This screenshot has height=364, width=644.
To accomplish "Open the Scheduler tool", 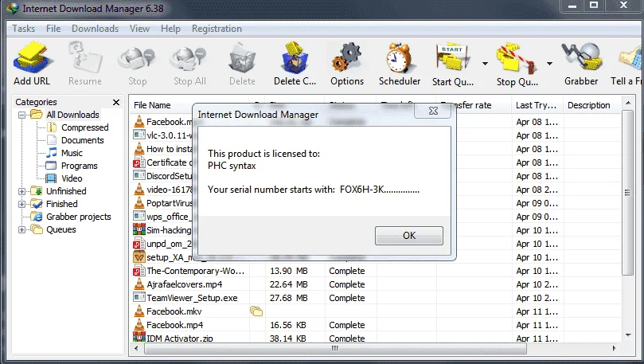I will 400,58.
